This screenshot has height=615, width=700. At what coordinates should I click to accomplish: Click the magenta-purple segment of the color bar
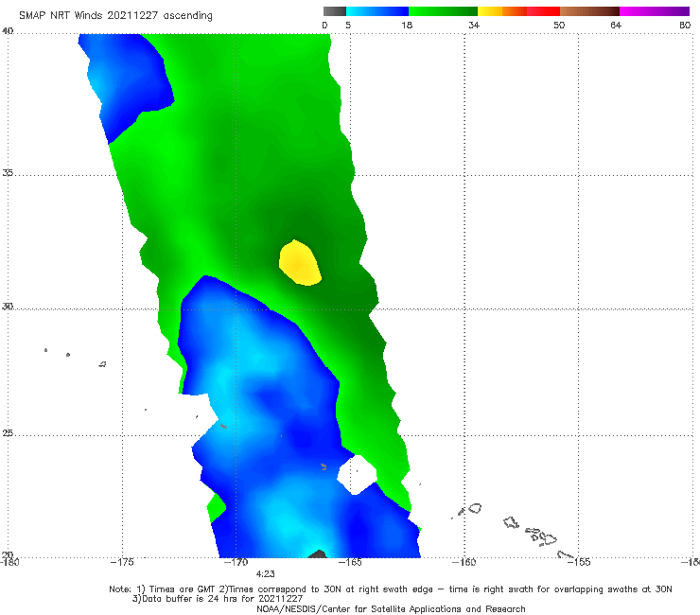point(655,11)
